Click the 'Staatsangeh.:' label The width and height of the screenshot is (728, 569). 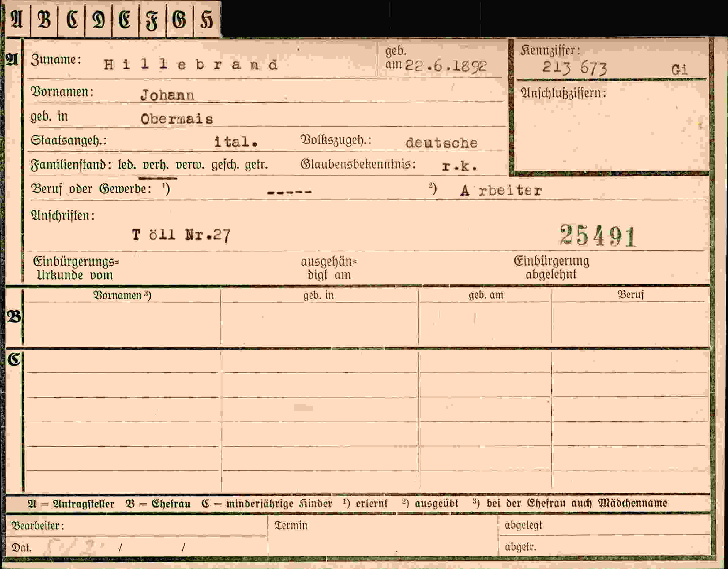coord(69,140)
